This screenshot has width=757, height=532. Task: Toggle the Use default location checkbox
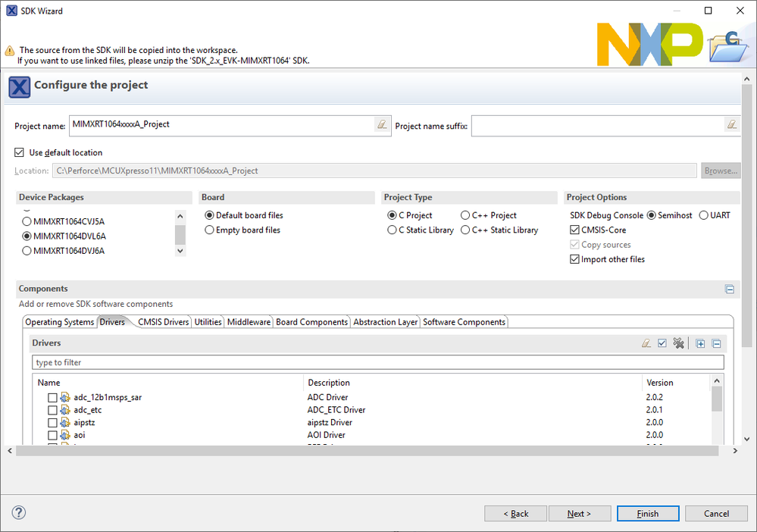click(x=19, y=152)
